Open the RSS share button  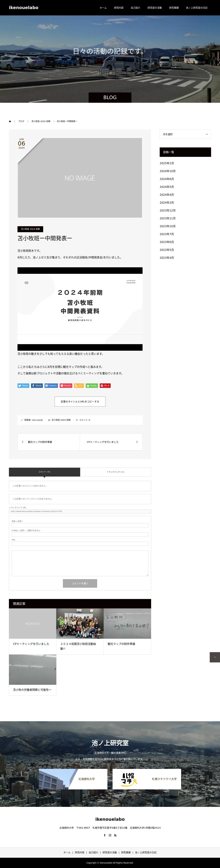tap(79, 385)
